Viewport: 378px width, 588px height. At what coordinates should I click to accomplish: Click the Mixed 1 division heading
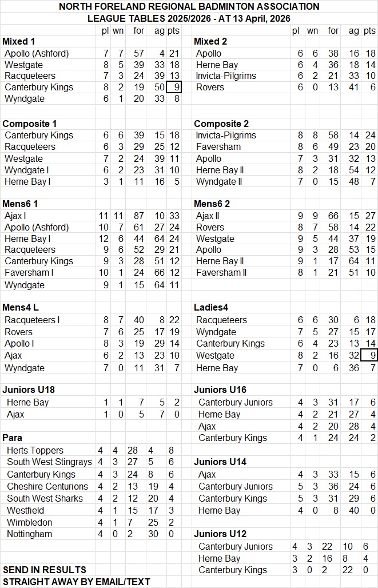click(x=19, y=41)
